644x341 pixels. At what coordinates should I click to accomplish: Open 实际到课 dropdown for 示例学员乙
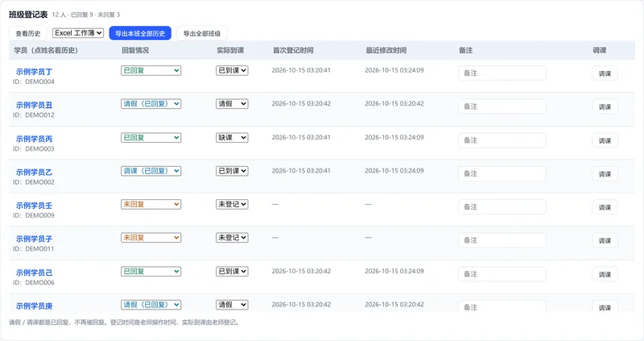point(232,171)
